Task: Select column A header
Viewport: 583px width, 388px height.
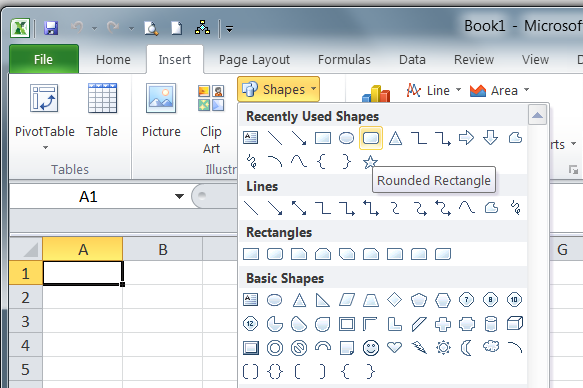Action: point(83,249)
